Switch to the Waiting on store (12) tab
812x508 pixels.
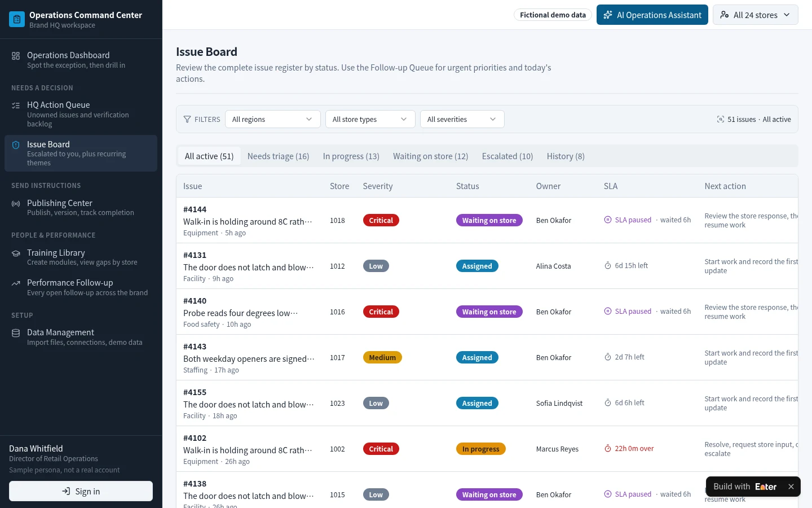tap(431, 156)
